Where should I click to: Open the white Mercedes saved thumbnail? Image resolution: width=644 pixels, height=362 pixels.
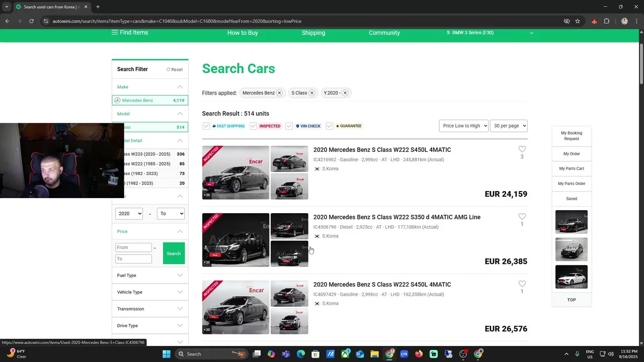click(x=572, y=277)
